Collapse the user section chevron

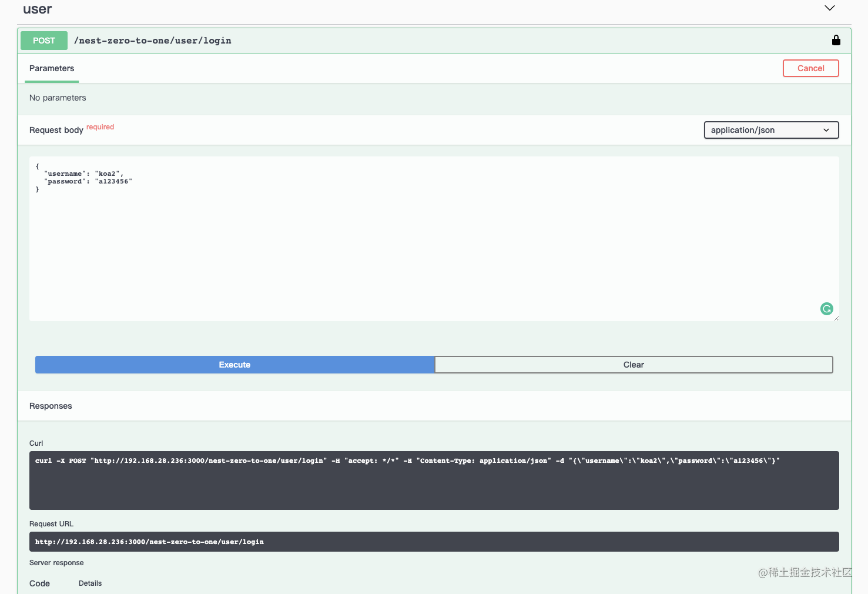point(829,8)
